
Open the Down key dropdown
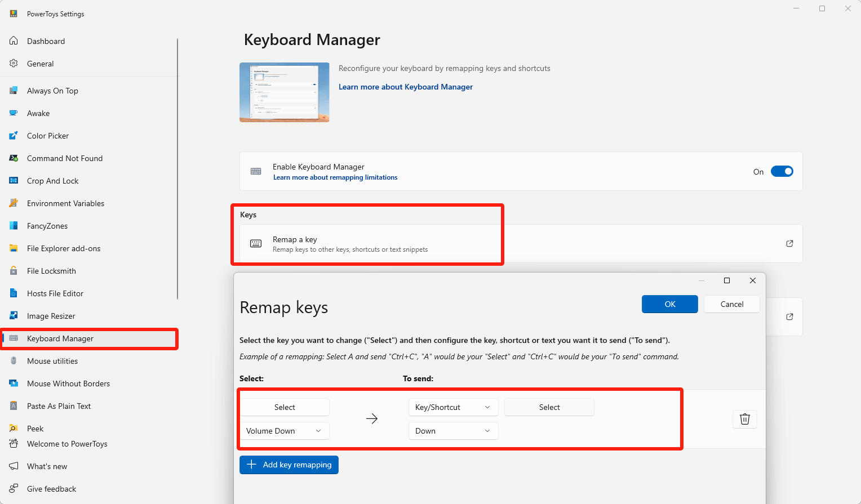pos(454,431)
